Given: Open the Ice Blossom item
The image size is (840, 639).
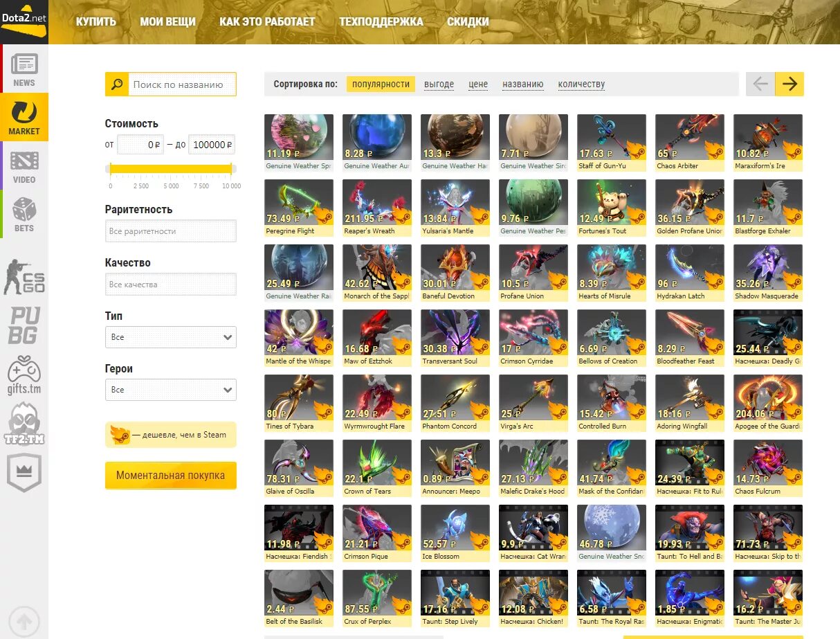Looking at the screenshot, I should tap(455, 533).
